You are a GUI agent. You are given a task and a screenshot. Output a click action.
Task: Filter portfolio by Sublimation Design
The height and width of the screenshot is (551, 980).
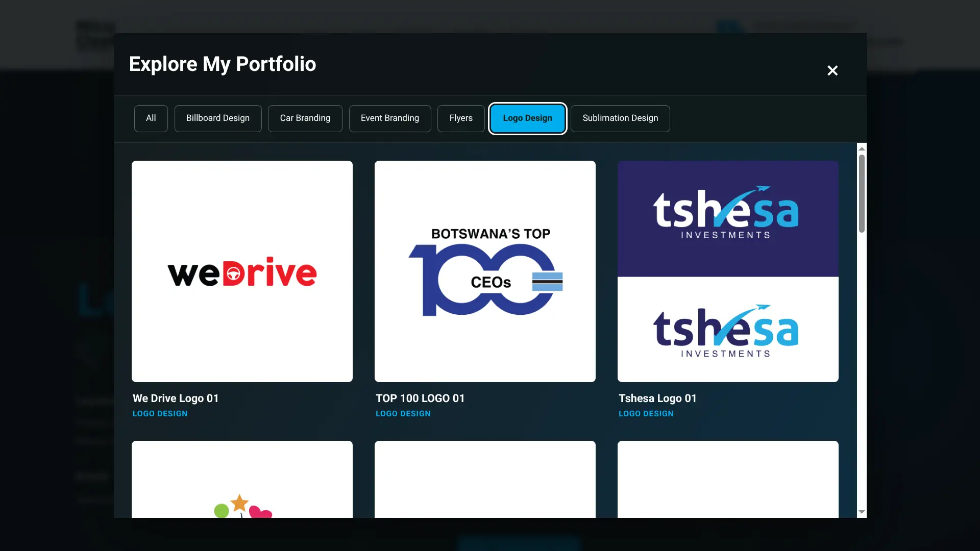620,118
